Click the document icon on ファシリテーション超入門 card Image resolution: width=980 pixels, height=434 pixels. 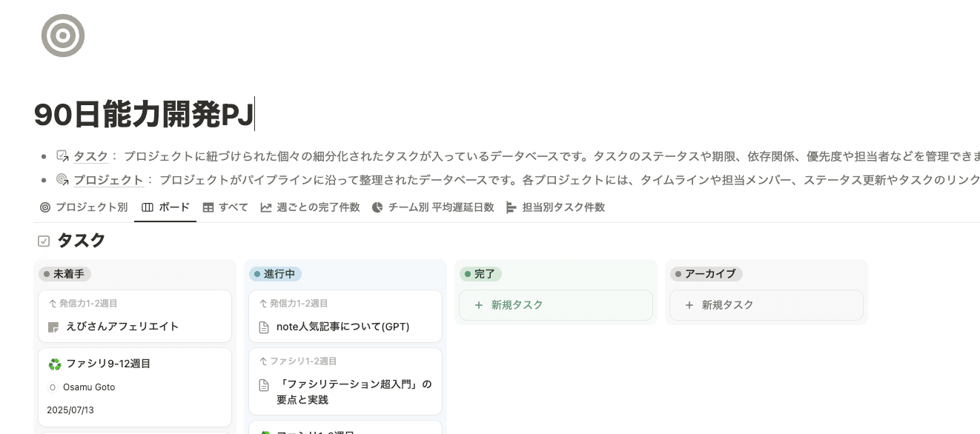pos(264,385)
